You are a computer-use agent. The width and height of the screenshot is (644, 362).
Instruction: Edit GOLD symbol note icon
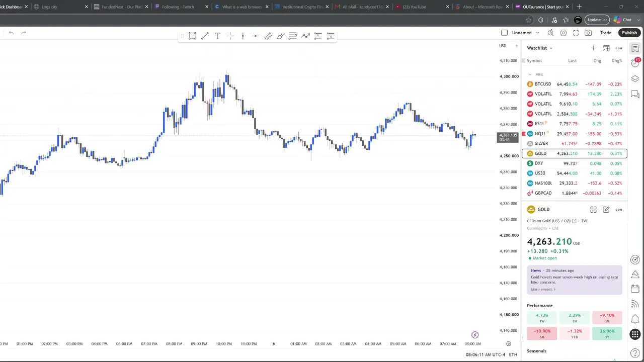pos(606,210)
